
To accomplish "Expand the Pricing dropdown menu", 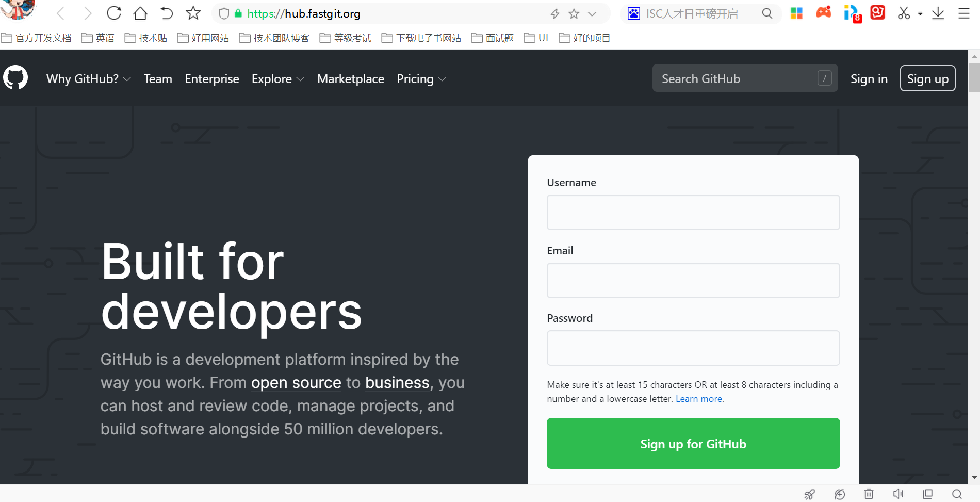I will tap(421, 79).
